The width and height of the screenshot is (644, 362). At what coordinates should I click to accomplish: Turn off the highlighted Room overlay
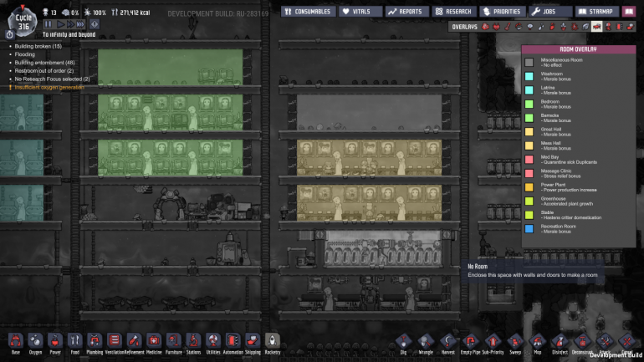(597, 27)
